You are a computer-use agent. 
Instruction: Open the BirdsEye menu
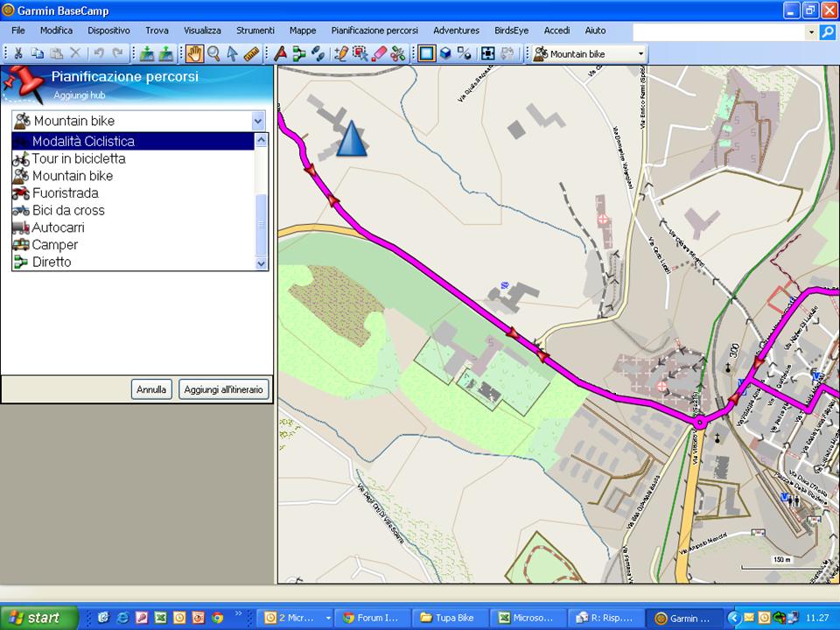click(x=512, y=31)
